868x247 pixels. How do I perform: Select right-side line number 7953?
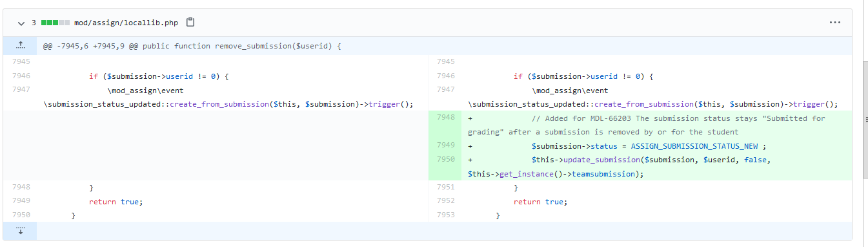click(445, 215)
